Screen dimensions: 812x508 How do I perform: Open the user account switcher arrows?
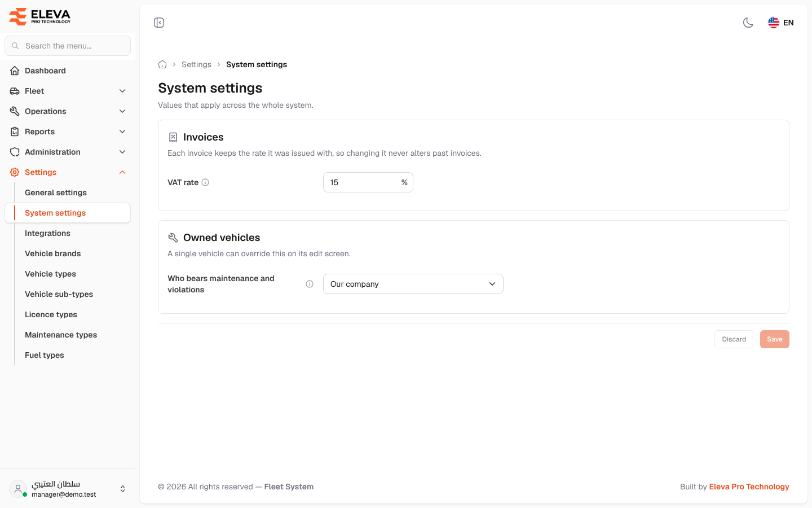122,489
